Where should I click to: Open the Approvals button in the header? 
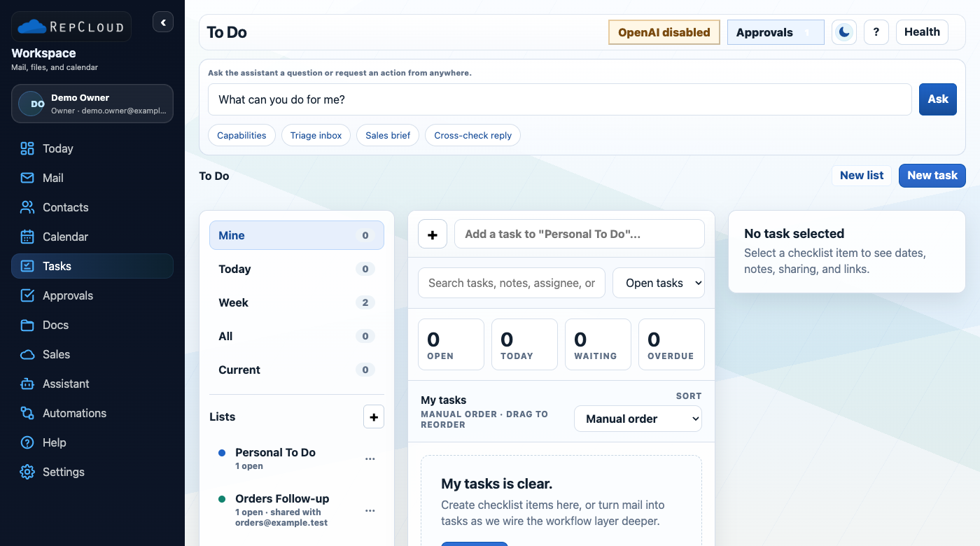click(776, 32)
